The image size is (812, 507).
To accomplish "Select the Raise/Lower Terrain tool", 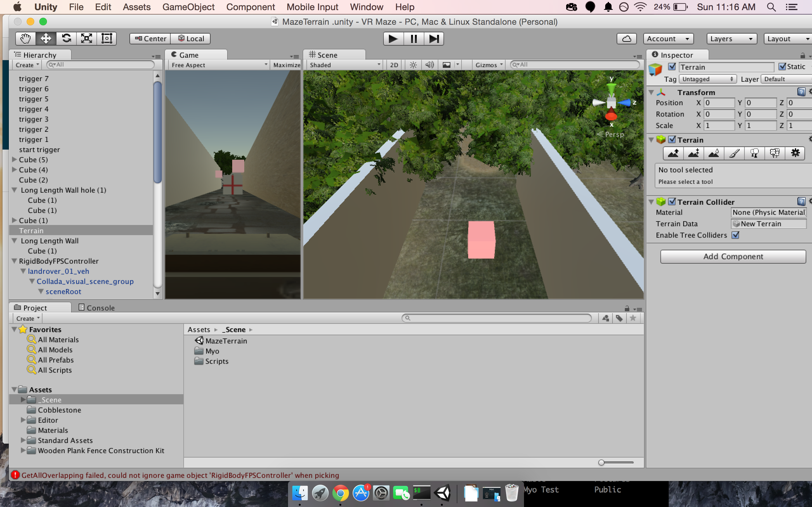I will [673, 153].
